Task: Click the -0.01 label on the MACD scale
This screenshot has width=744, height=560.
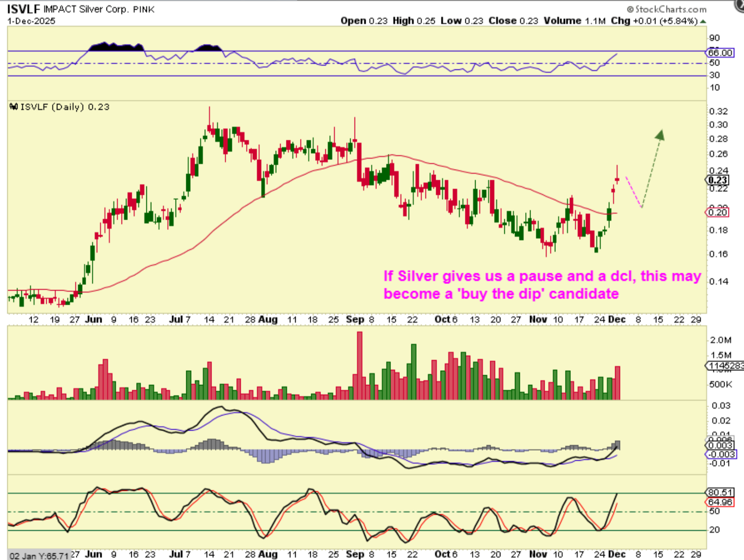Action: click(720, 463)
